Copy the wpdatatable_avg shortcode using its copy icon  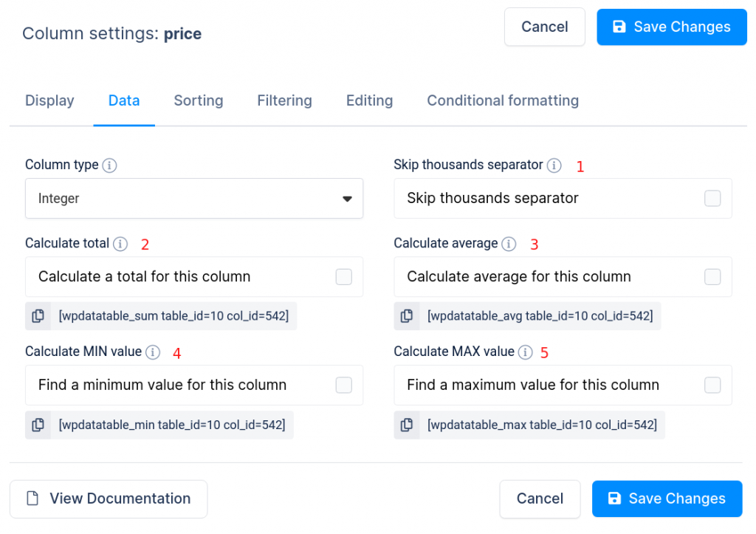click(407, 315)
